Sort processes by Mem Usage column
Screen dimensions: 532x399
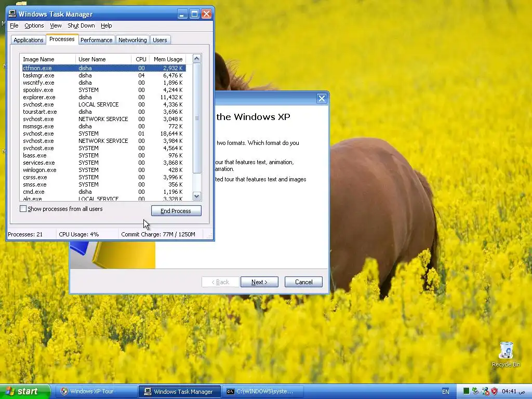click(168, 59)
